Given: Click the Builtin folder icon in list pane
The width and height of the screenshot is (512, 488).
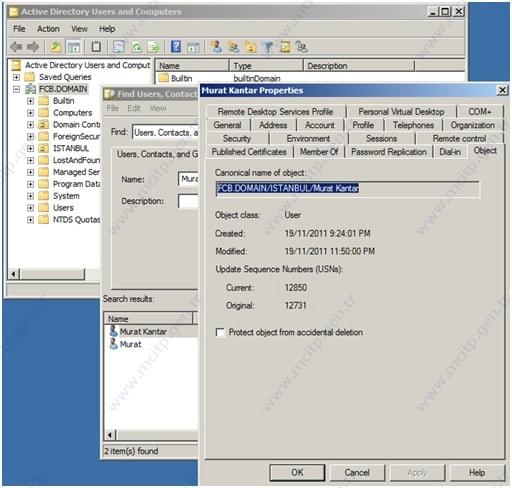Looking at the screenshot, I should pos(164,78).
